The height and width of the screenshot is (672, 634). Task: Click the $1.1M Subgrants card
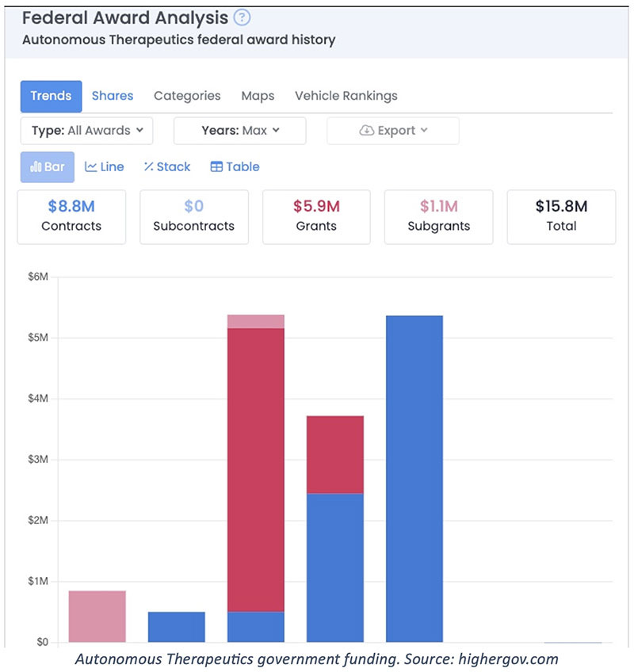click(x=438, y=217)
